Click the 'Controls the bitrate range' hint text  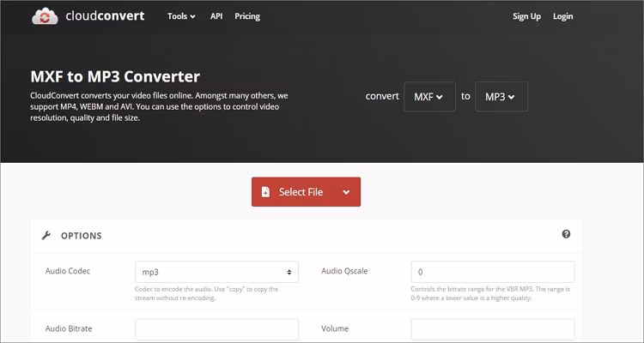pyautogui.click(x=490, y=293)
